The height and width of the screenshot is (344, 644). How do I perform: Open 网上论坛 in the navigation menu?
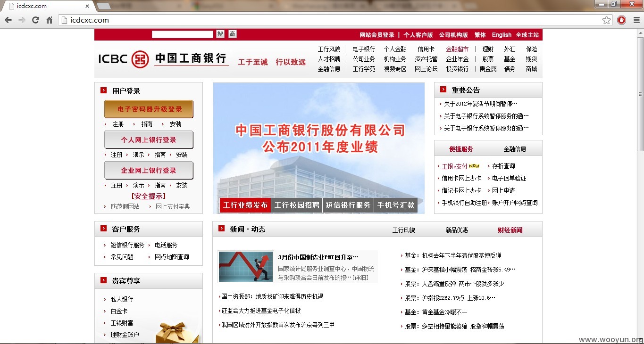tap(426, 69)
